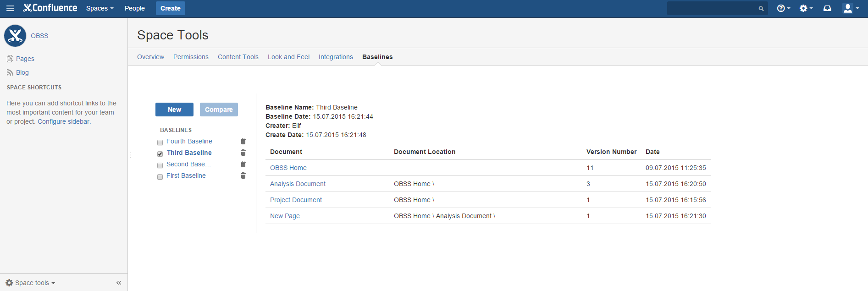This screenshot has height=291, width=868.
Task: Open the user profile menu
Action: coord(851,8)
